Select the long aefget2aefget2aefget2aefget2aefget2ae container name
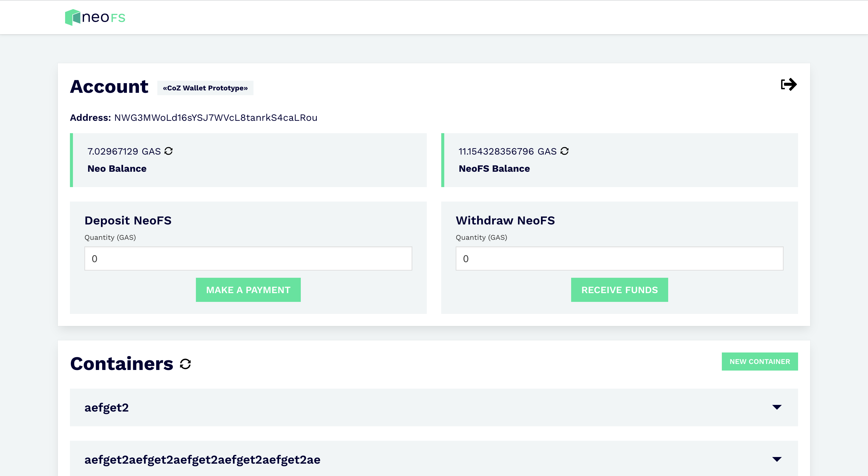The height and width of the screenshot is (476, 868). click(202, 459)
